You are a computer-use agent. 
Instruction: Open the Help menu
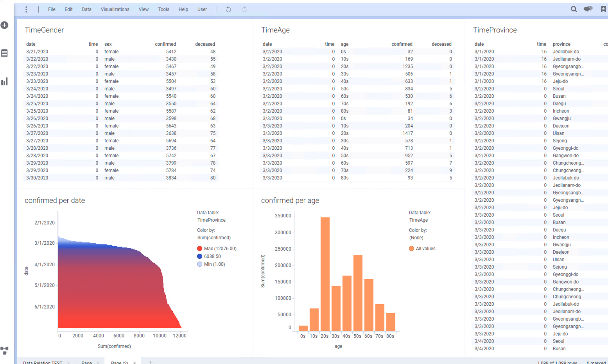click(183, 9)
